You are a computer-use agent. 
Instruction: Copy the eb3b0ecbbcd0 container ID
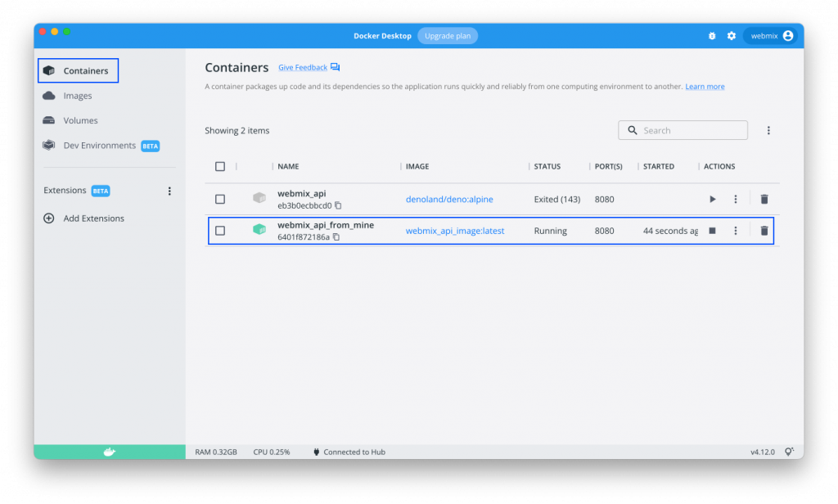(x=338, y=205)
